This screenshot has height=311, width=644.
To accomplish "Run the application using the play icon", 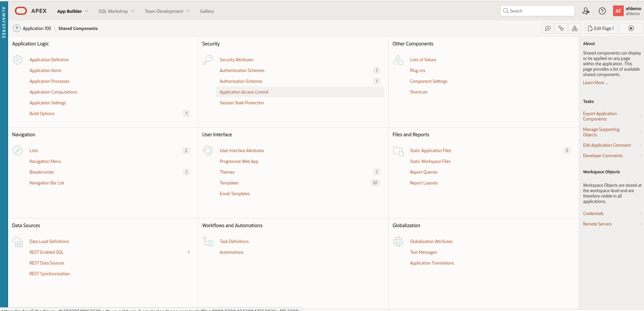I will (x=631, y=28).
